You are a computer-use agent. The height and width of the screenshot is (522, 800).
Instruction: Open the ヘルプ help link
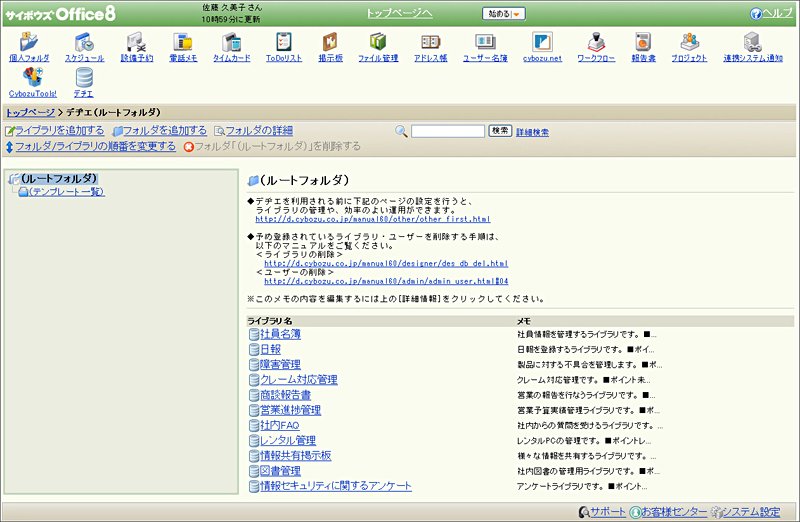point(777,13)
